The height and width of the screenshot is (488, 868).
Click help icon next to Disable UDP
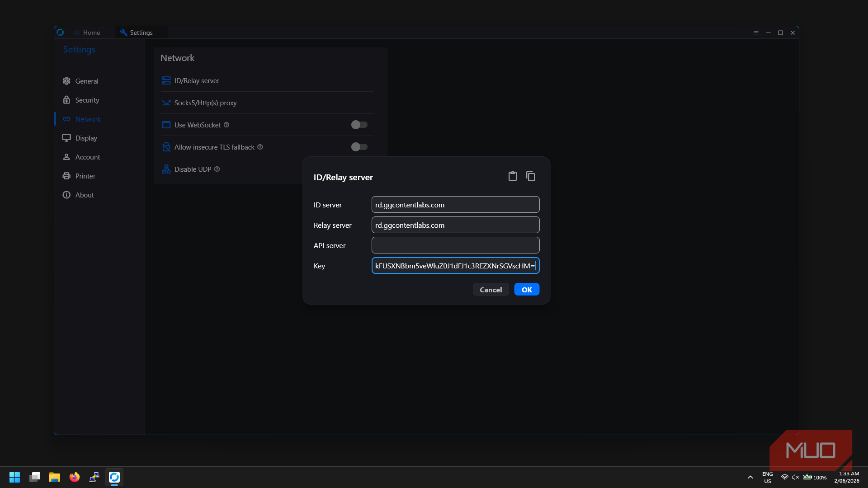(x=217, y=169)
